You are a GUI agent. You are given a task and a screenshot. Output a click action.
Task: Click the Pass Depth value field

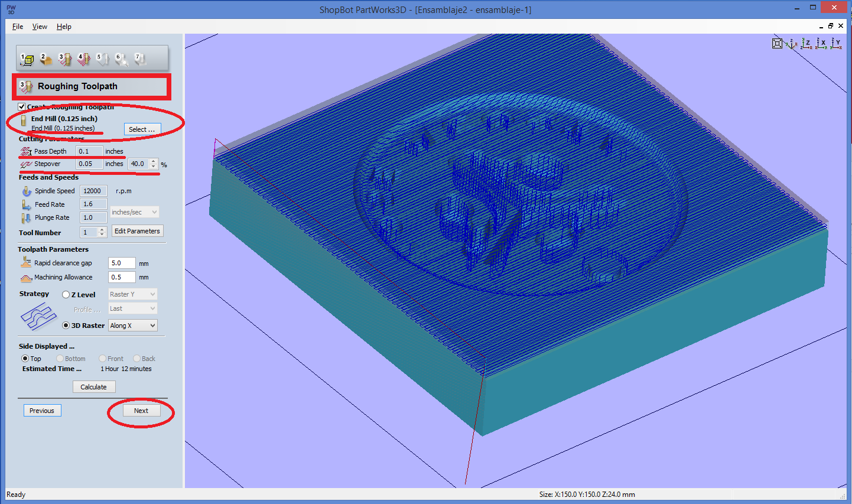(90, 151)
